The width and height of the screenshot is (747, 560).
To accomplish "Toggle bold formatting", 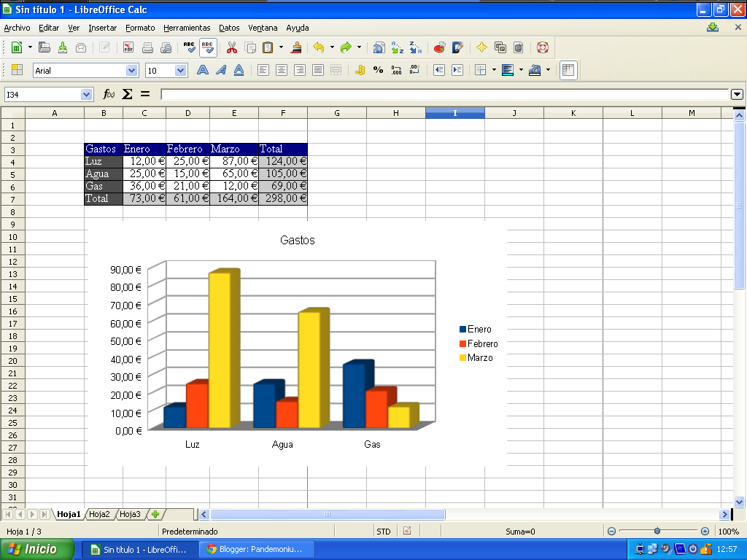I will point(203,70).
